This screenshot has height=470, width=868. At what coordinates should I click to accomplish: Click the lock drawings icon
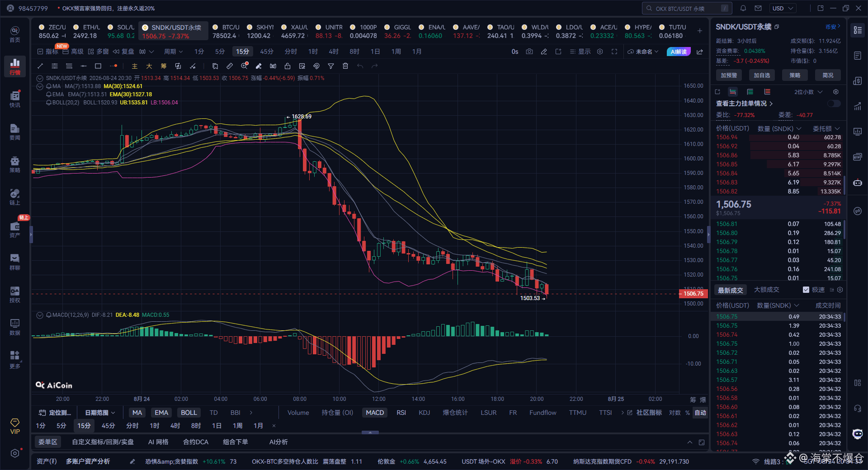[x=288, y=66]
